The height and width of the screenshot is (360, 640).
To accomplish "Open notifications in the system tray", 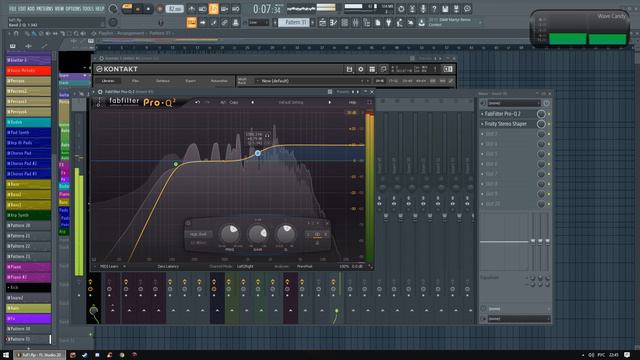I will tap(627, 355).
